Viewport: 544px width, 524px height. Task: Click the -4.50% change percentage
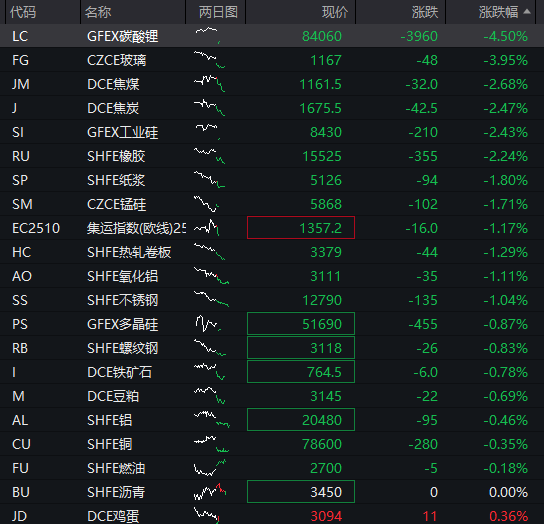click(505, 36)
